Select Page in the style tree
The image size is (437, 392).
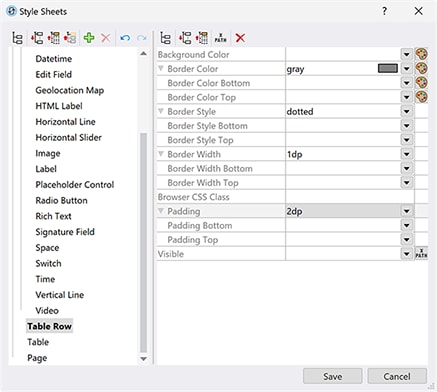(37, 358)
